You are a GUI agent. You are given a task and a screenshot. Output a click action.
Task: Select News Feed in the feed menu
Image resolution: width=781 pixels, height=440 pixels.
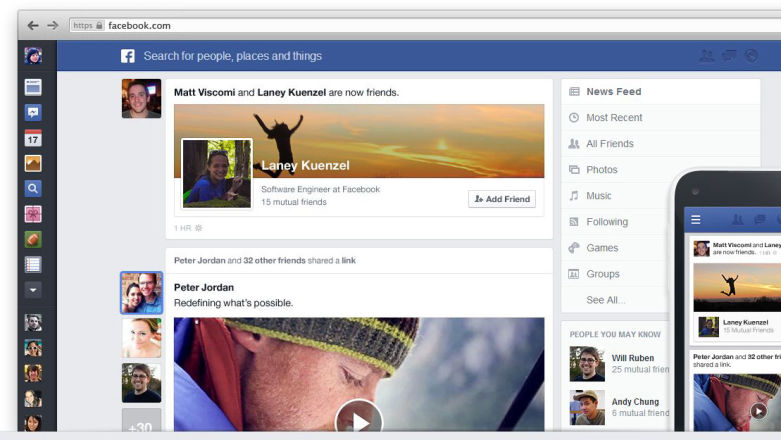pos(660,92)
